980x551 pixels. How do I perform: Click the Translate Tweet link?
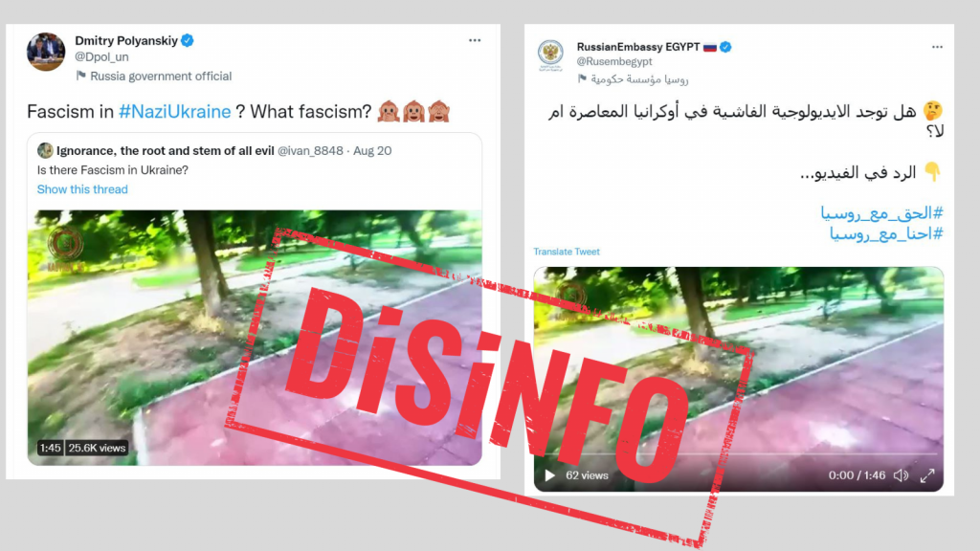pos(567,252)
